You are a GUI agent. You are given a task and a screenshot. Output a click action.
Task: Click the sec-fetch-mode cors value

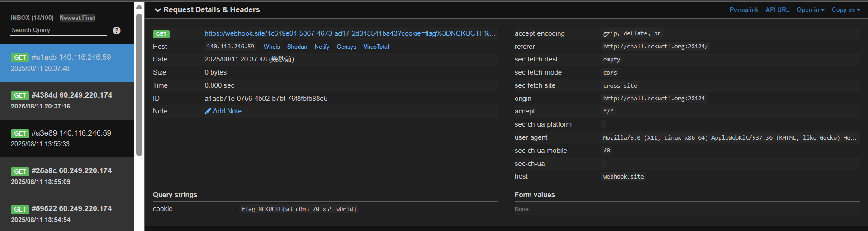tap(610, 73)
